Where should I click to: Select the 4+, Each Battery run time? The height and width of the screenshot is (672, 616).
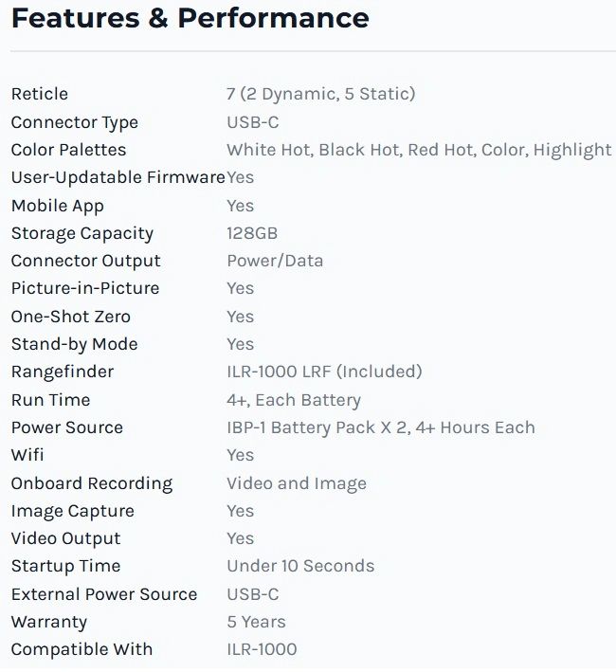click(x=294, y=400)
